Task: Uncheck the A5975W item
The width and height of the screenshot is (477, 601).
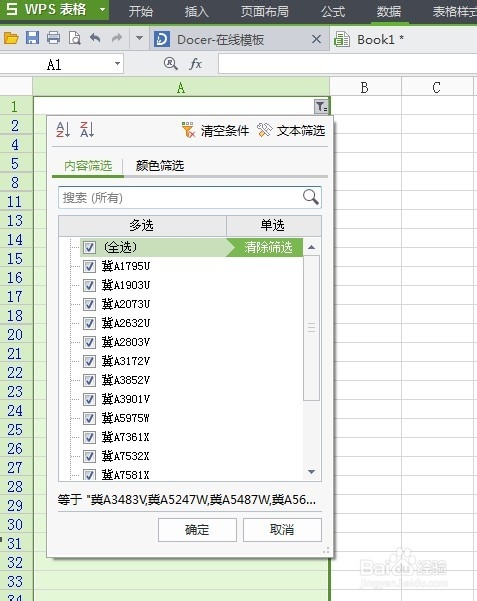Action: click(x=89, y=418)
